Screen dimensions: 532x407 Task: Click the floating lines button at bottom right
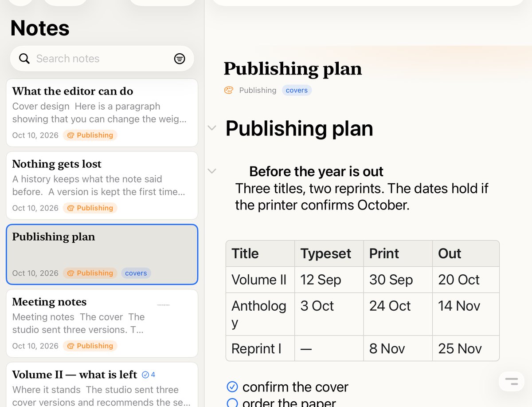coord(511,381)
